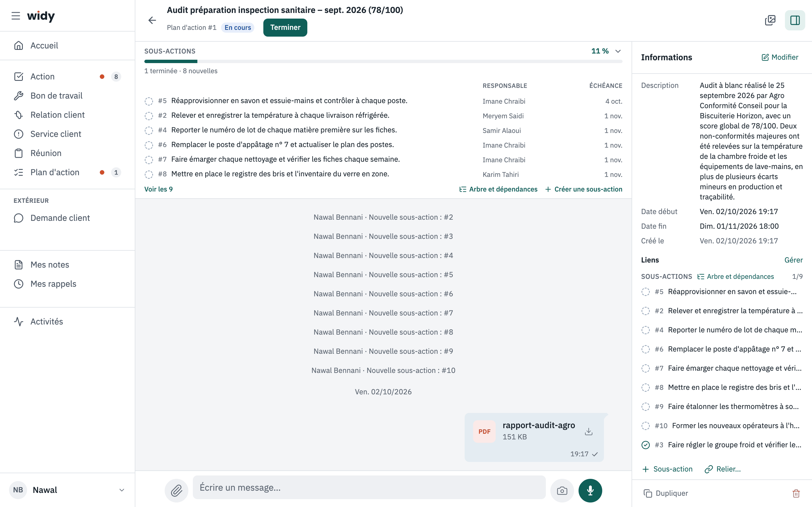
Task: Start voice recording with microphone button
Action: click(590, 491)
